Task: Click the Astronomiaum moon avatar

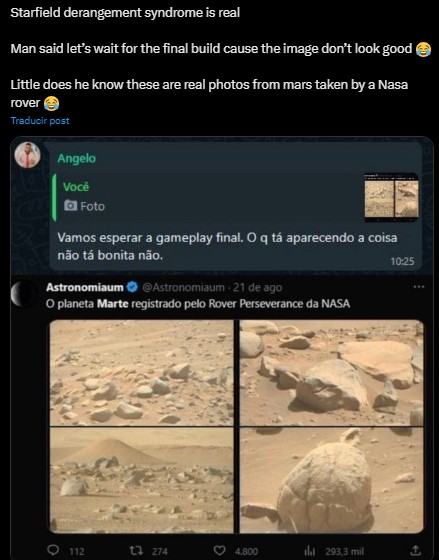Action: coord(21,294)
